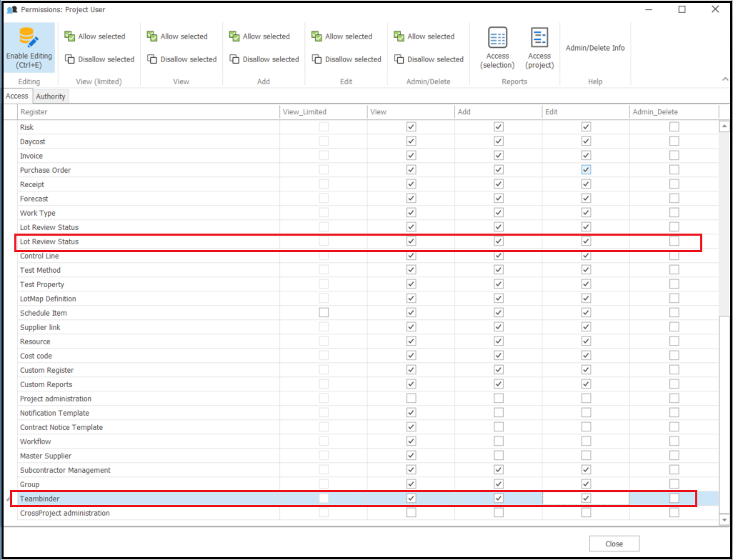Screen dimensions: 733x560
Task: Click Disallow selected in View (limited) group
Action: [99, 59]
